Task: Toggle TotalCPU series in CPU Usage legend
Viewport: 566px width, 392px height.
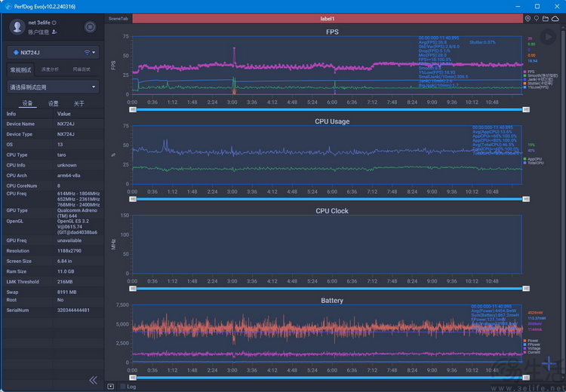Action: click(x=533, y=163)
